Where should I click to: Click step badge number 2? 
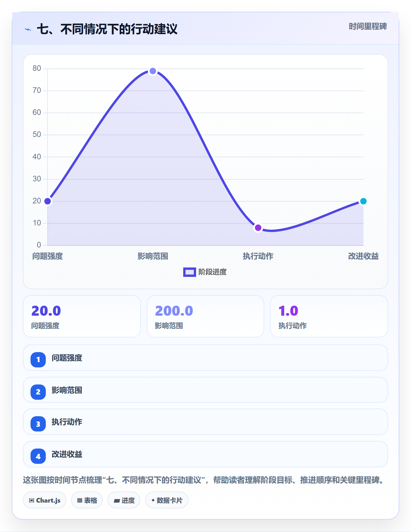[x=38, y=392]
